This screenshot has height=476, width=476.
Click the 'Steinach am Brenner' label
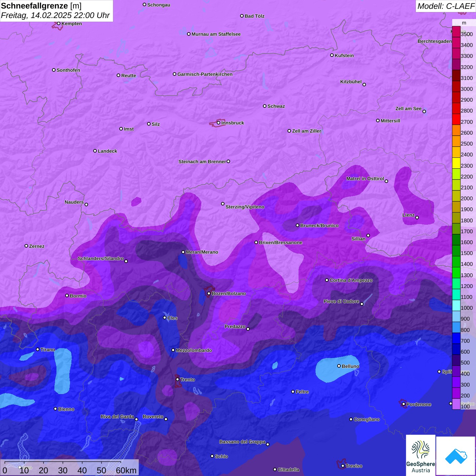202,161
